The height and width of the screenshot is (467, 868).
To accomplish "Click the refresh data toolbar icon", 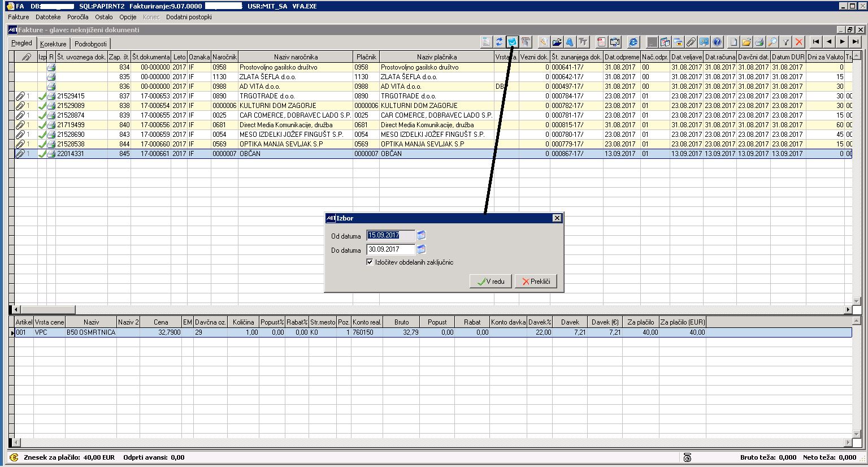I will (x=499, y=42).
